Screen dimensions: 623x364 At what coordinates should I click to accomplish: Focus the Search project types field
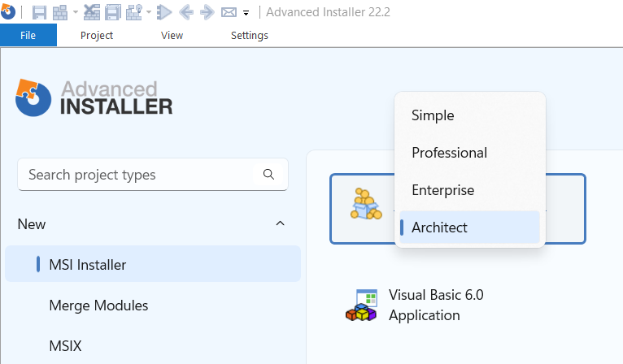(x=153, y=175)
